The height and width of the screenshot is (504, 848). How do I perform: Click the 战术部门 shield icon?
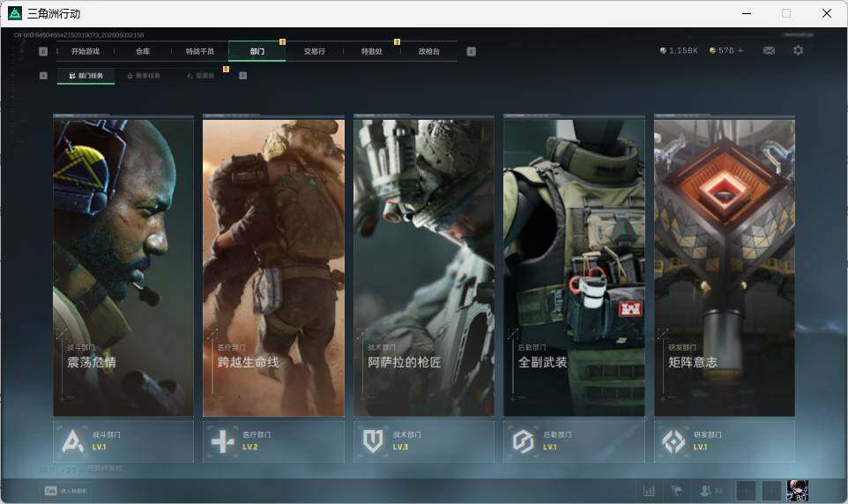pos(373,441)
